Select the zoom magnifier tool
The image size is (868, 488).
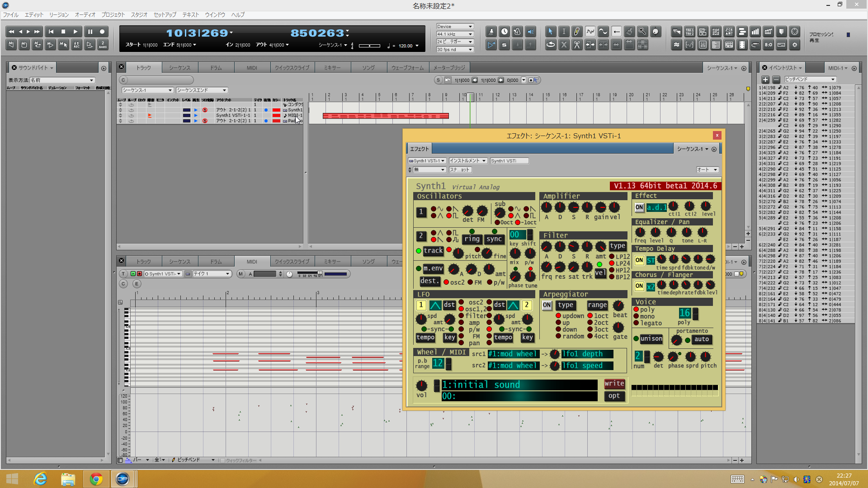pyautogui.click(x=642, y=32)
